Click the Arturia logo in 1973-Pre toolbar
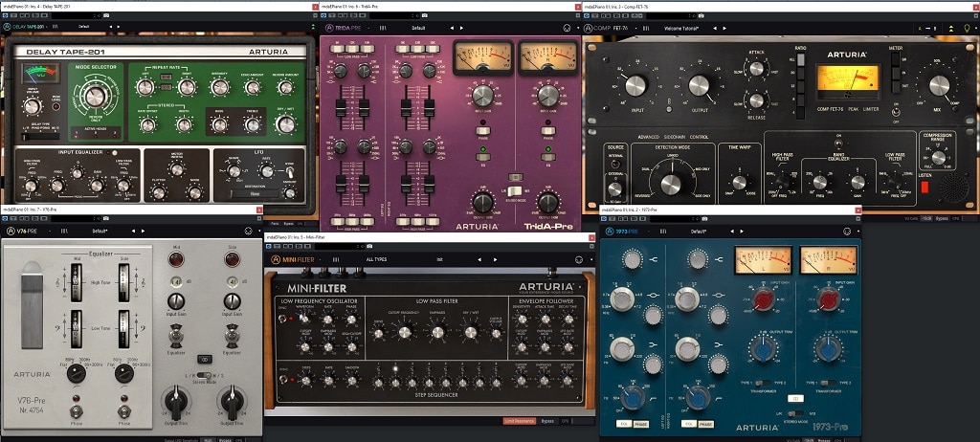 [x=608, y=232]
